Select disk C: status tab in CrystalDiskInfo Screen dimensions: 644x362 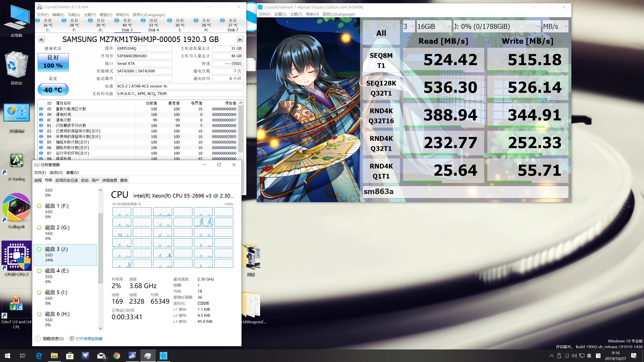click(x=48, y=25)
